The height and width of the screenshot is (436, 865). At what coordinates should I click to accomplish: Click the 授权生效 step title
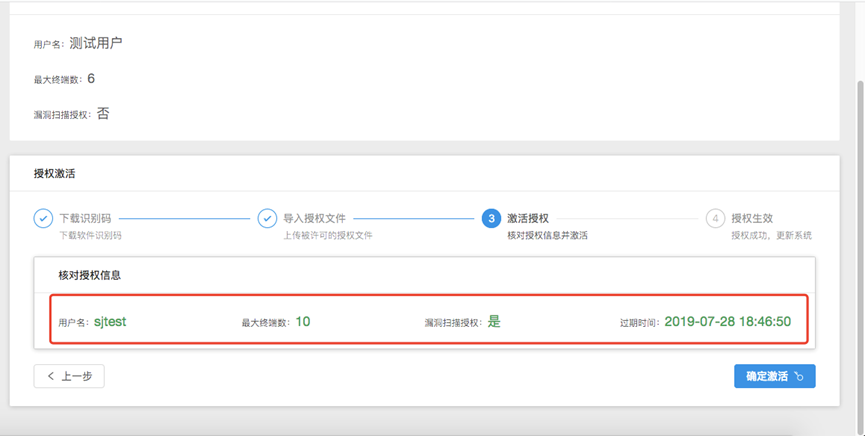click(752, 219)
